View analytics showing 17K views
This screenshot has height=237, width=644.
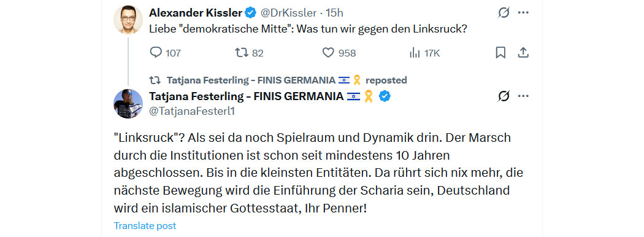[x=424, y=53]
